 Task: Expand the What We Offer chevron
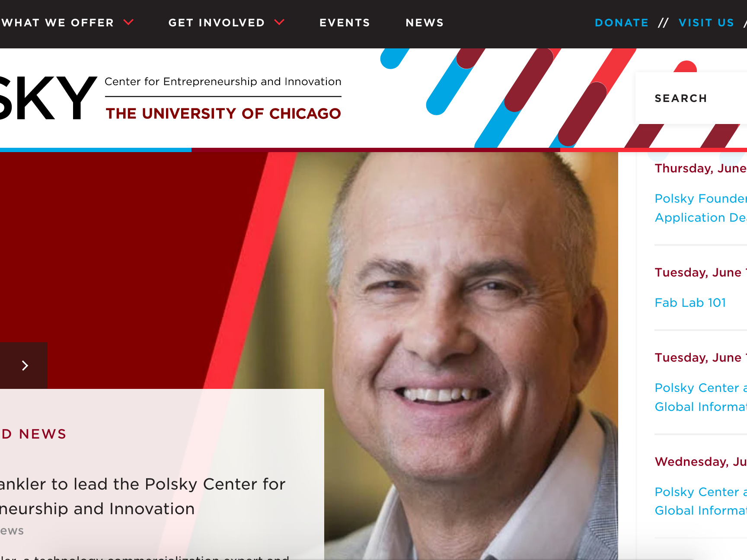tap(128, 22)
